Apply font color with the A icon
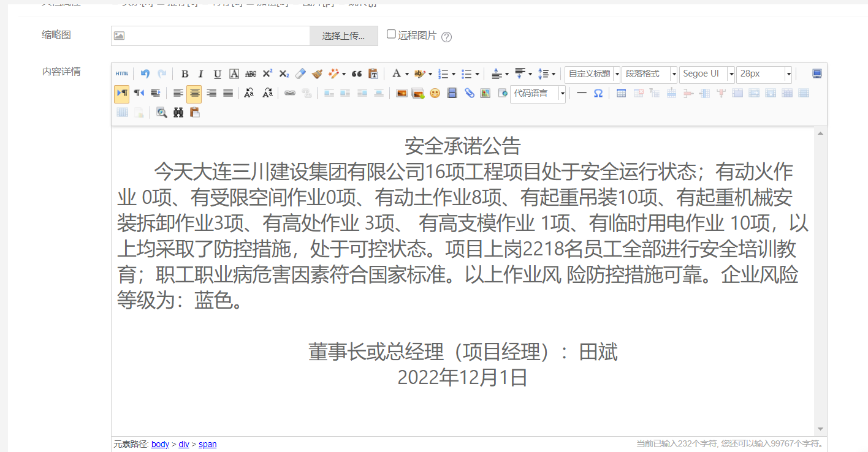 [x=396, y=74]
